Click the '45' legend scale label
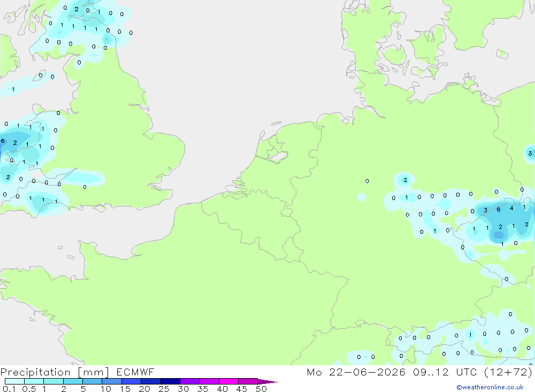 click(242, 389)
